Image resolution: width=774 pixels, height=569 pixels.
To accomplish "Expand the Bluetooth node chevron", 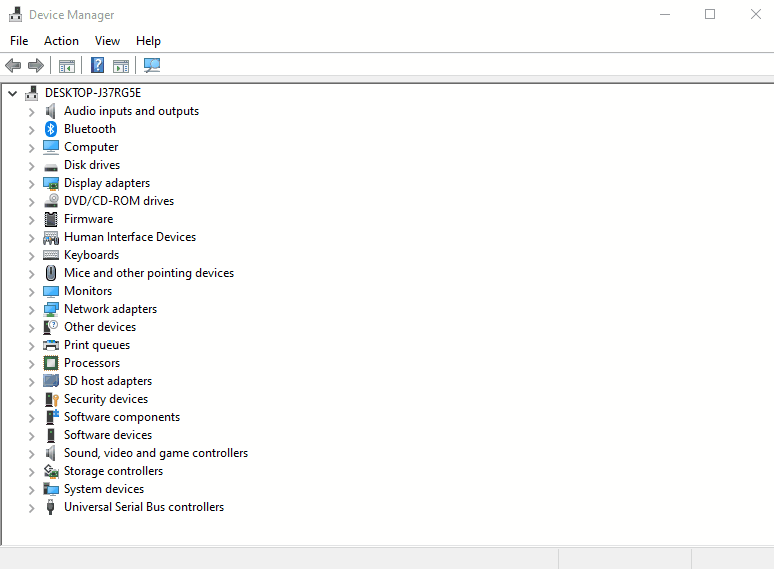I will (x=32, y=130).
